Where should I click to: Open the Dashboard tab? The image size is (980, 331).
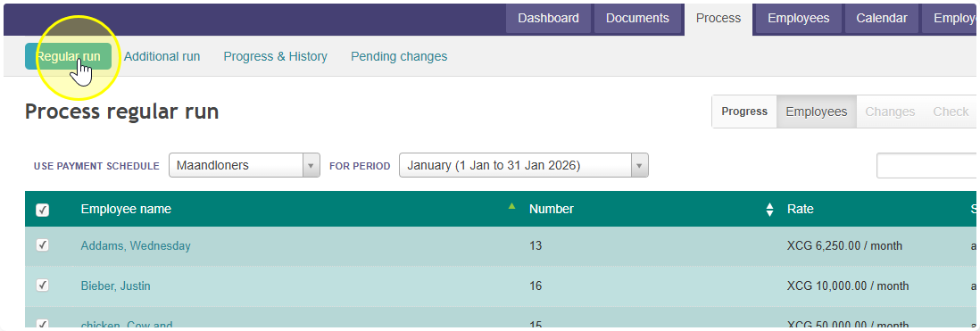click(x=548, y=18)
